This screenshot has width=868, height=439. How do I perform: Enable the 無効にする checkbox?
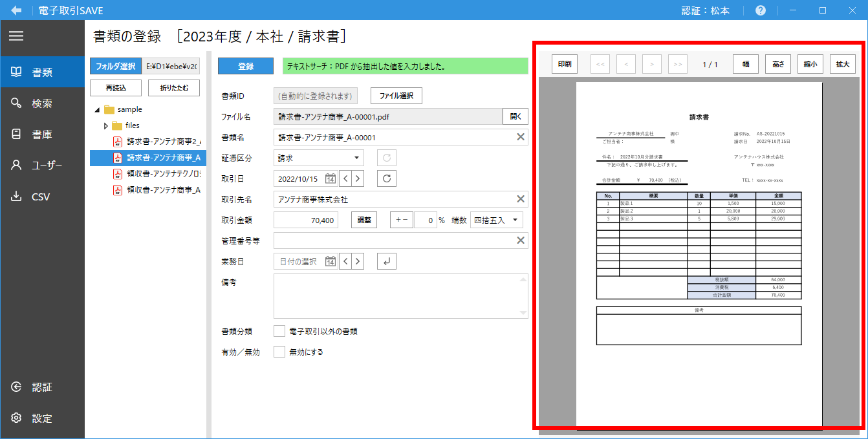[x=279, y=352]
